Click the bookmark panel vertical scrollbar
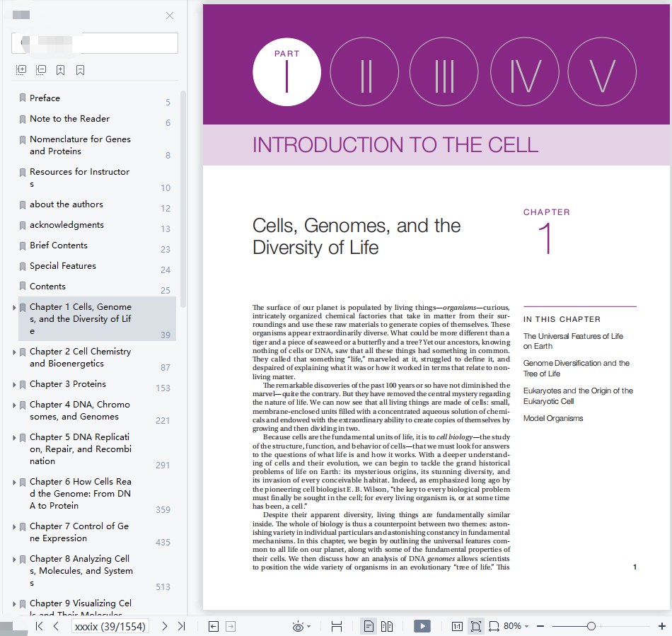Image resolution: width=672 pixels, height=636 pixels. click(x=183, y=198)
